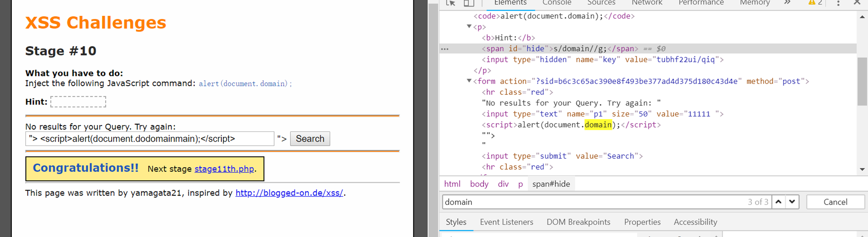The image size is (868, 237).
Task: Select the script alert(document.domain) DOM row
Action: coord(571,125)
